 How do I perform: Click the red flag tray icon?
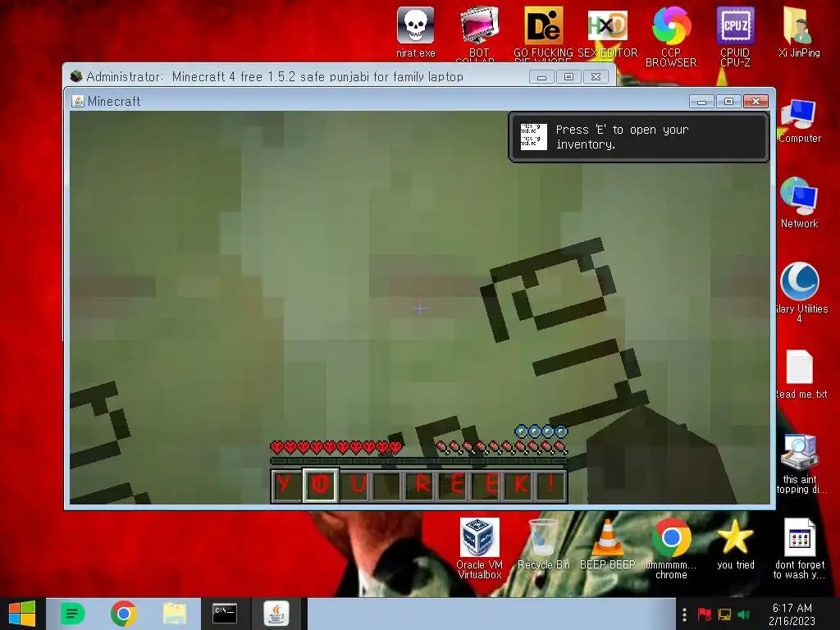(704, 614)
